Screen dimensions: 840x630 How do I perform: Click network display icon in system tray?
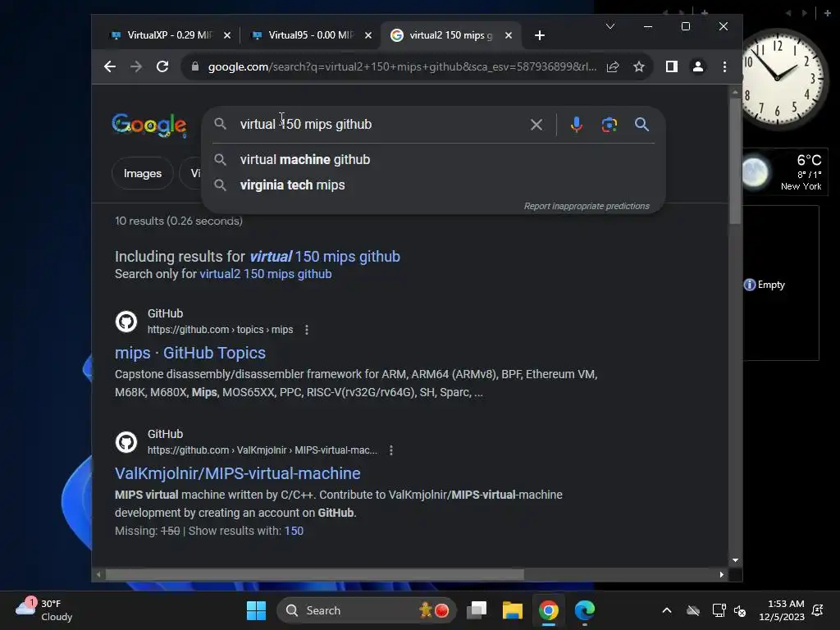pyautogui.click(x=719, y=610)
